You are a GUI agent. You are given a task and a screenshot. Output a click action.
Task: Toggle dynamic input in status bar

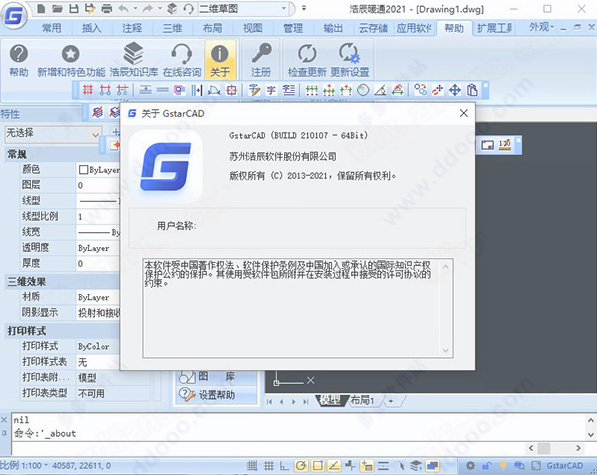(367, 465)
